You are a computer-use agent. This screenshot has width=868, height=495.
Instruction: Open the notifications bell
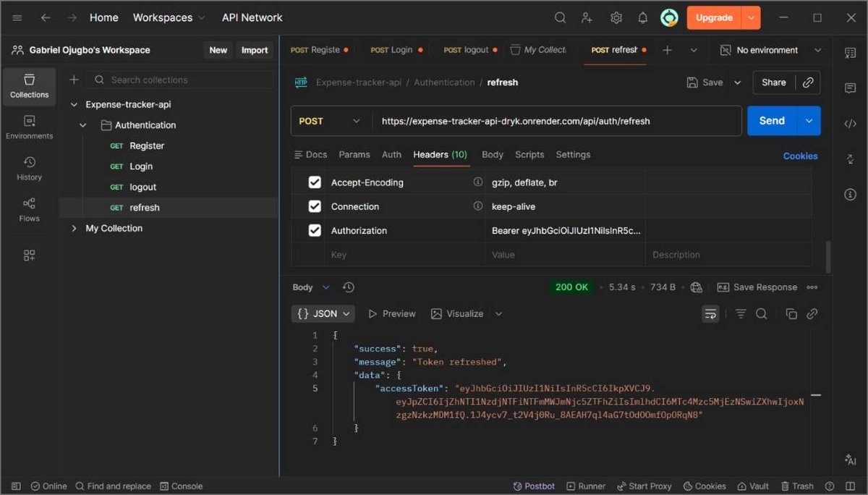(x=642, y=17)
